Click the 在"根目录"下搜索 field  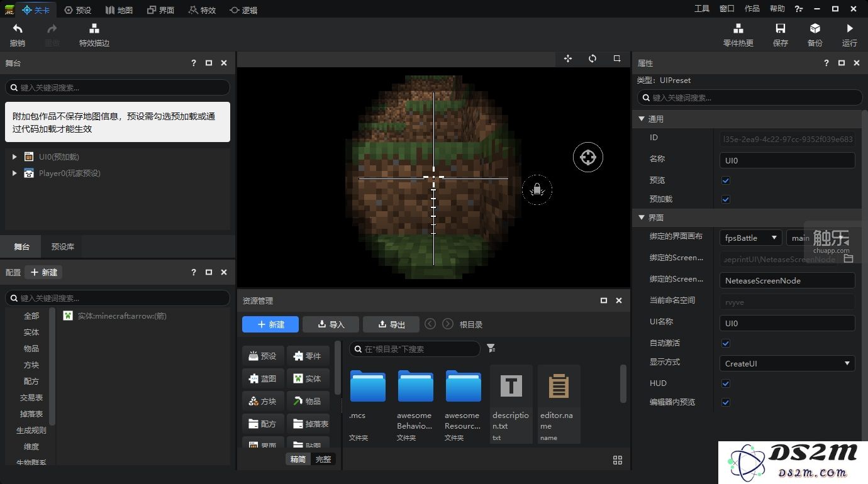[415, 348]
